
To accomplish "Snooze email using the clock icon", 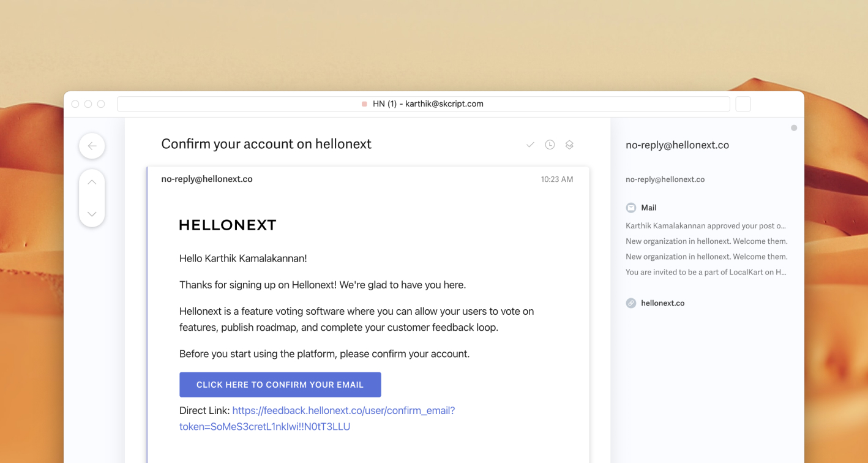I will [x=550, y=145].
